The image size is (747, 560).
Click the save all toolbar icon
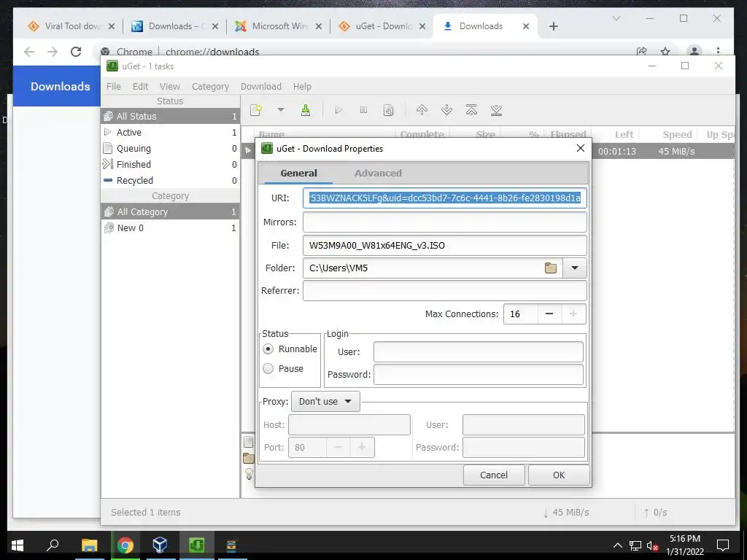pyautogui.click(x=306, y=110)
